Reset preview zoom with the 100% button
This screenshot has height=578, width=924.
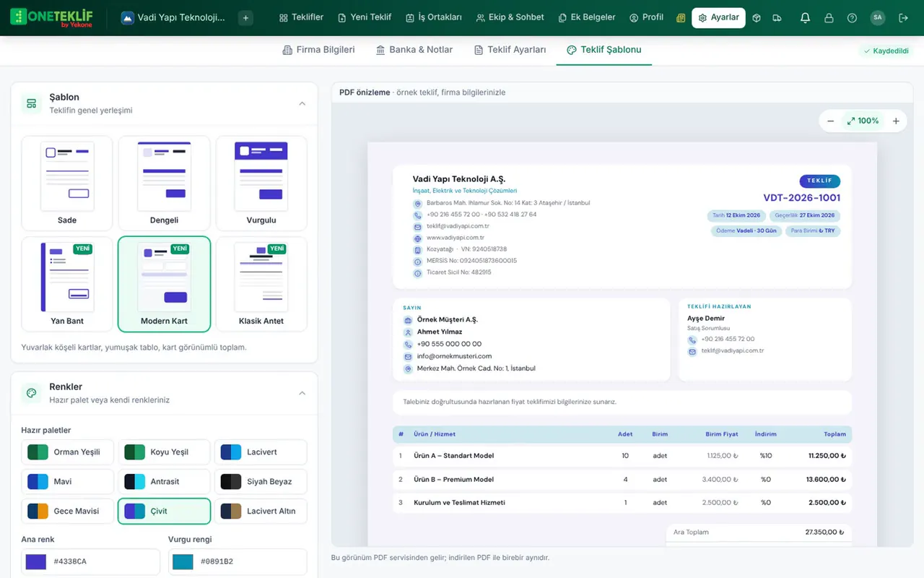(x=863, y=121)
